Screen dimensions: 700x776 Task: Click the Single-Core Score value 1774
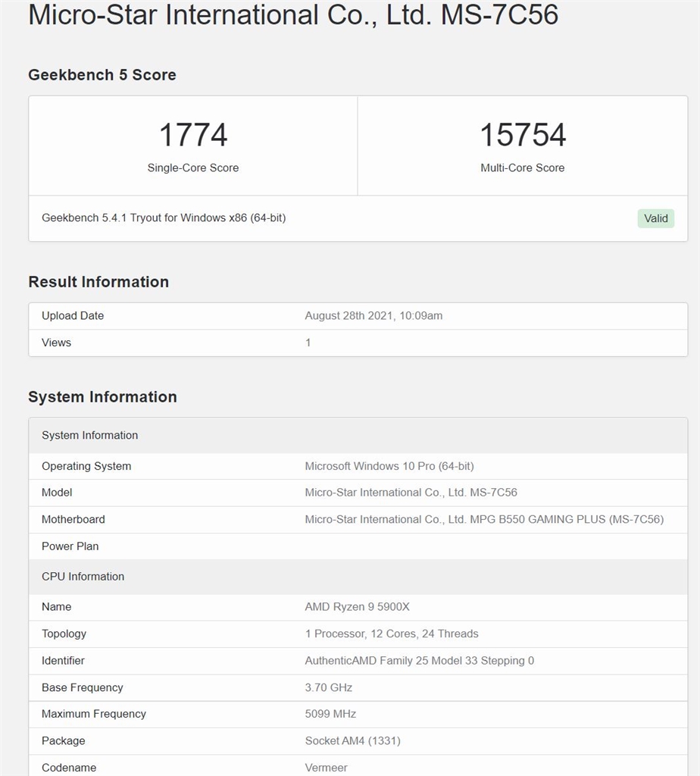(193, 136)
